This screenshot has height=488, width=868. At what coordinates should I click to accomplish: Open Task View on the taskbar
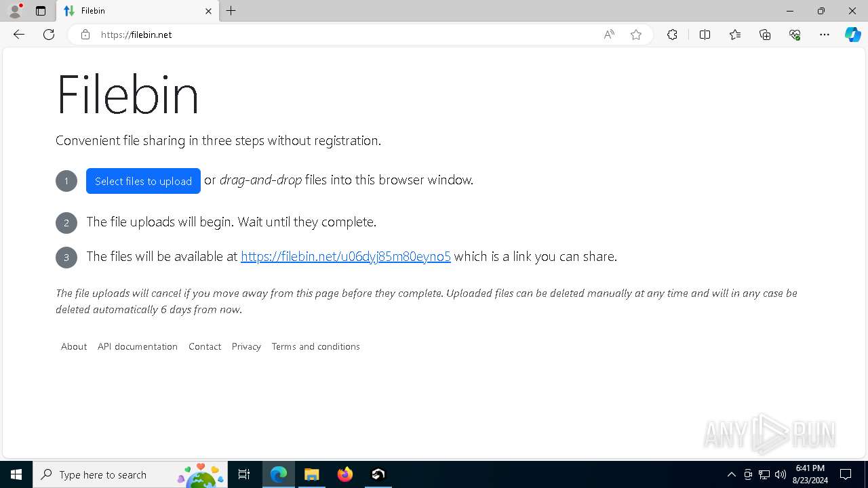[x=244, y=474]
